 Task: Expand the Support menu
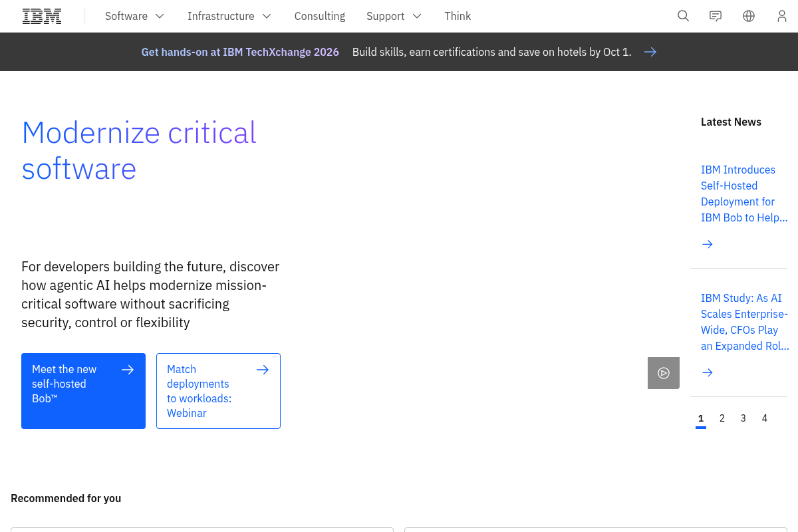[x=394, y=16]
